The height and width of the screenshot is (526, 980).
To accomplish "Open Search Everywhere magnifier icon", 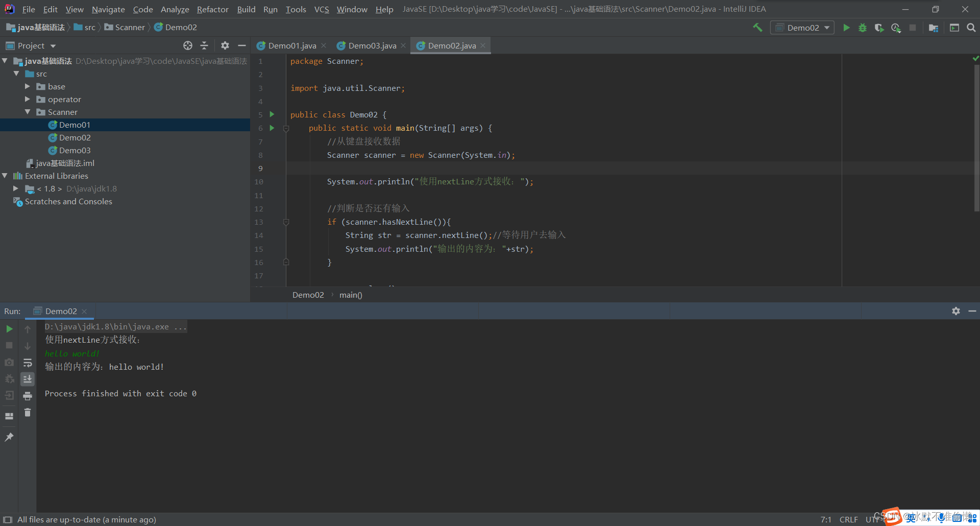I will coord(971,28).
